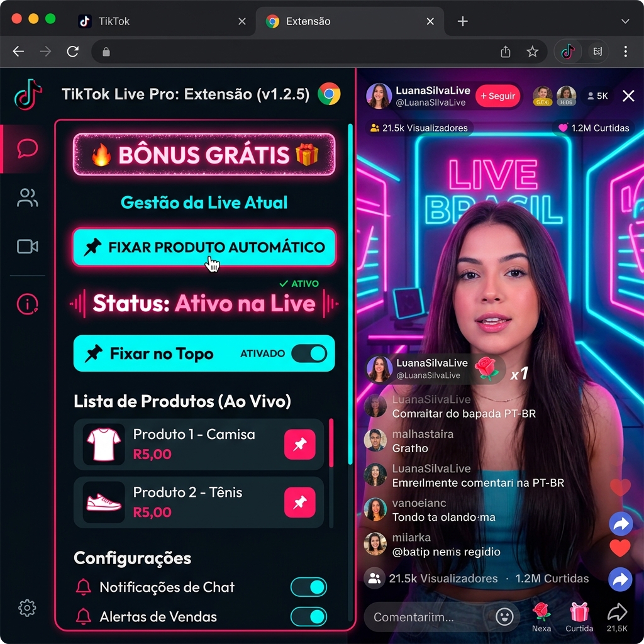Click the 'Gestão da Live Atual' heading

coord(204,203)
